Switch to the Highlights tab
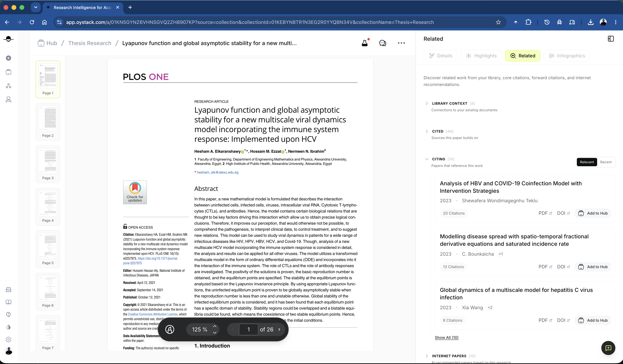This screenshot has height=364, width=623. pyautogui.click(x=481, y=56)
